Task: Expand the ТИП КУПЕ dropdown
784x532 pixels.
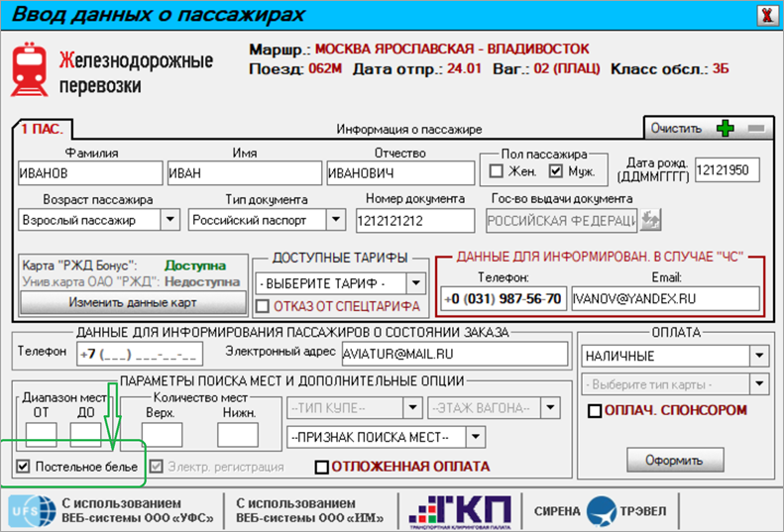Action: point(413,407)
